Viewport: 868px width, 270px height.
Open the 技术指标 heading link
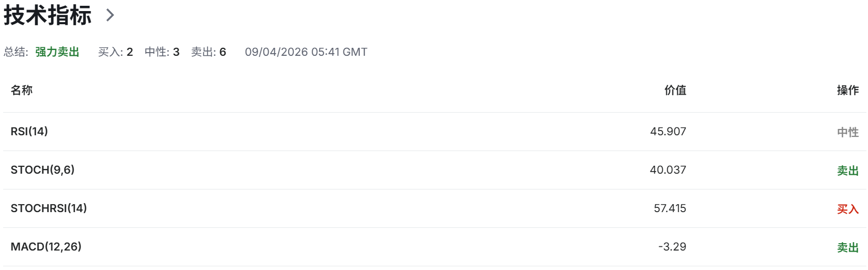click(47, 15)
